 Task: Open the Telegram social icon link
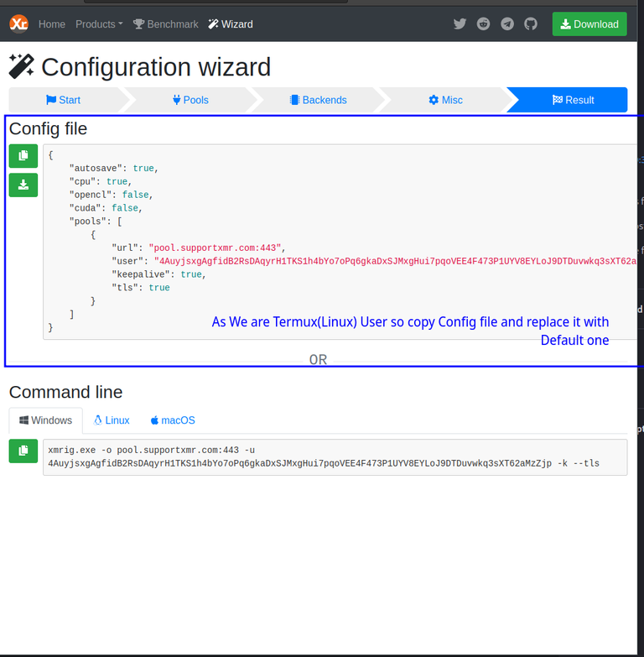507,24
